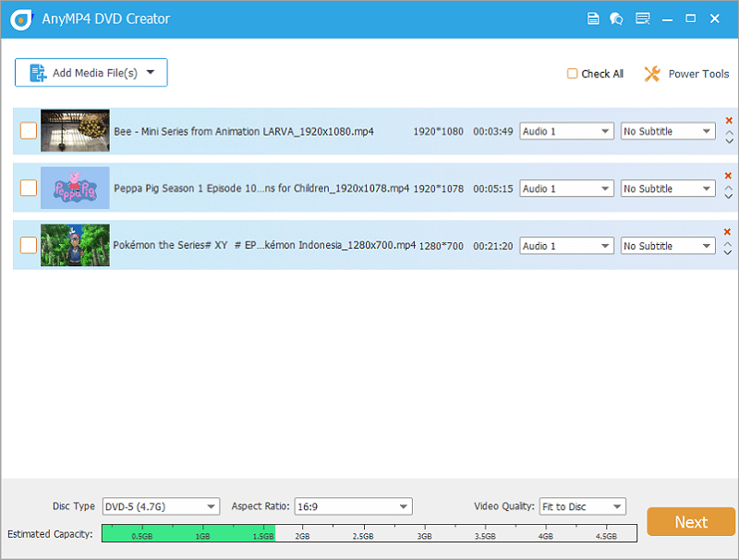Remove the Bee Mini Series file with red X
The height and width of the screenshot is (560, 739).
click(x=729, y=120)
